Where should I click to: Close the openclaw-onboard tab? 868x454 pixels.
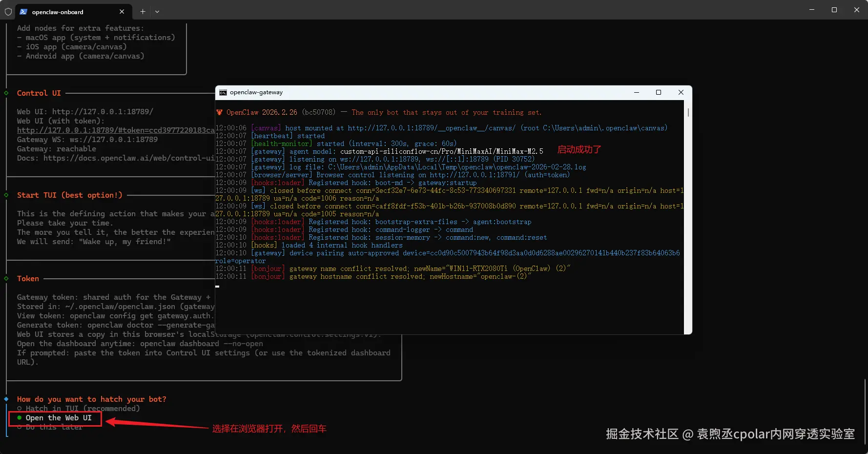pyautogui.click(x=122, y=12)
